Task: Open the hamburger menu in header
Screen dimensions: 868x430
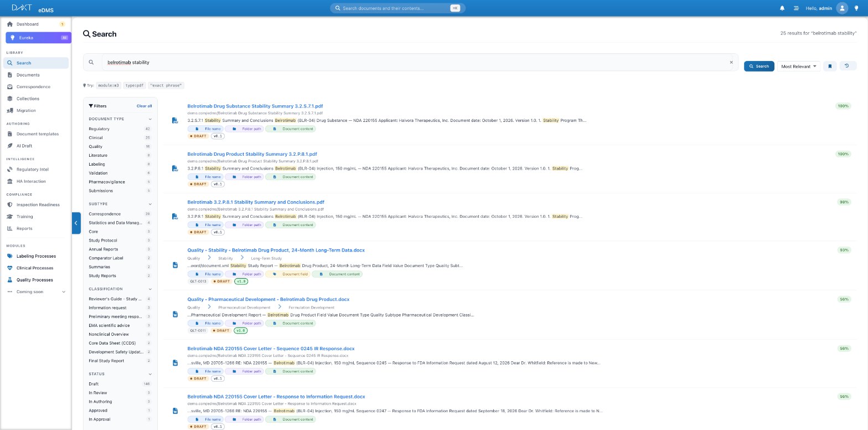Action: click(796, 8)
